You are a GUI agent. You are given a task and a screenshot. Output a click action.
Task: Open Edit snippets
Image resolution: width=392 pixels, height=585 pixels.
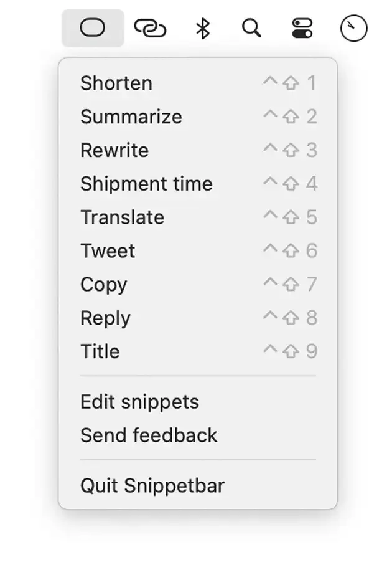139,402
